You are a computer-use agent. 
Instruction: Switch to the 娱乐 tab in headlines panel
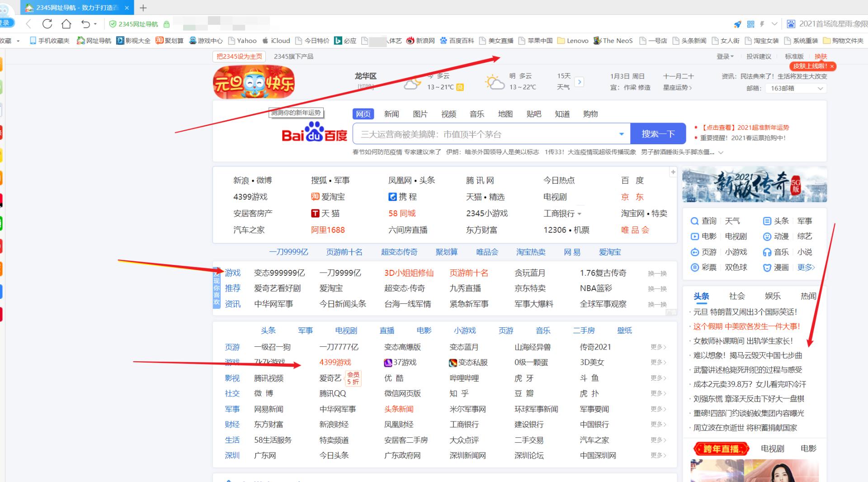[x=773, y=296]
